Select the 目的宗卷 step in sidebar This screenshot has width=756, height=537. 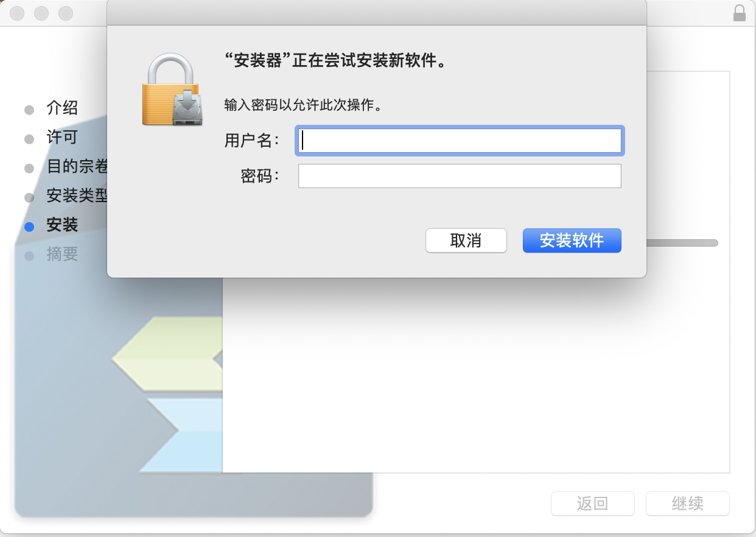[77, 167]
